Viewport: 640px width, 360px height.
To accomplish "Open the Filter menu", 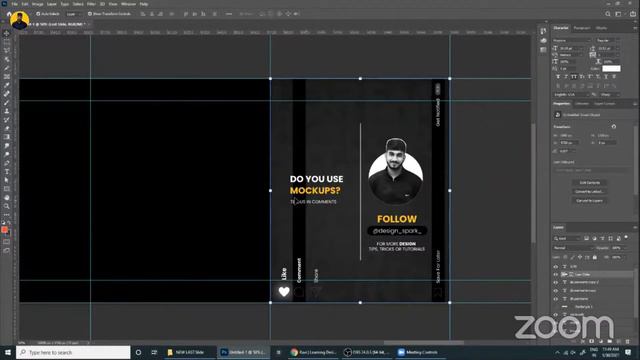I will (x=91, y=4).
